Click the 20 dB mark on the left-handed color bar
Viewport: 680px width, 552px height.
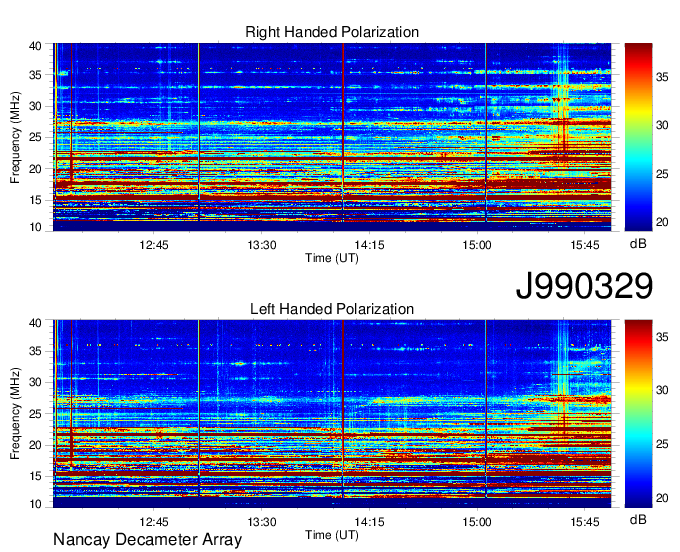(x=662, y=498)
